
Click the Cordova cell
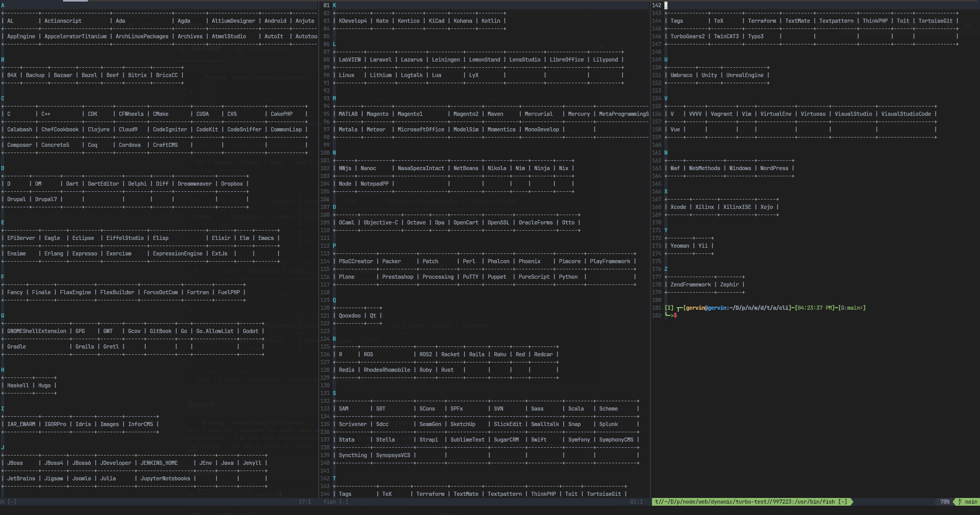click(130, 145)
